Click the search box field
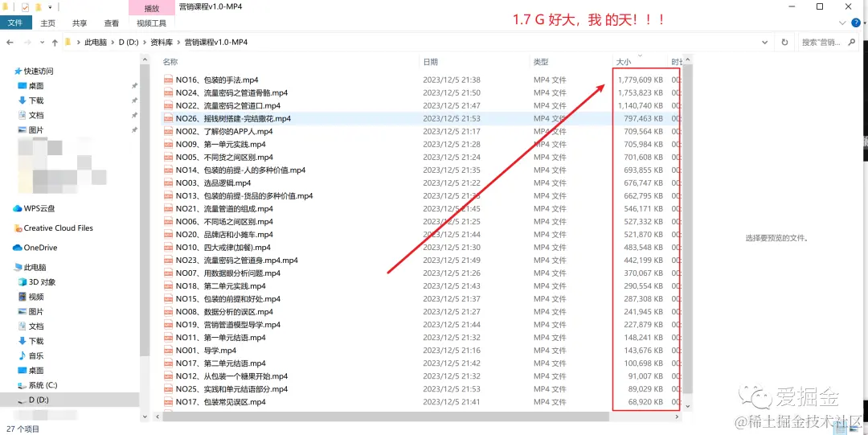868x435 pixels. coord(828,42)
